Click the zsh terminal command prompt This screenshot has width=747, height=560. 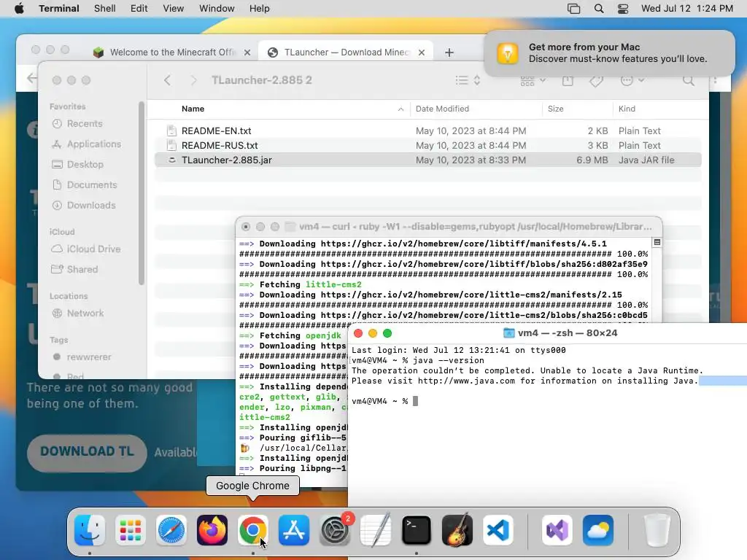384,402
